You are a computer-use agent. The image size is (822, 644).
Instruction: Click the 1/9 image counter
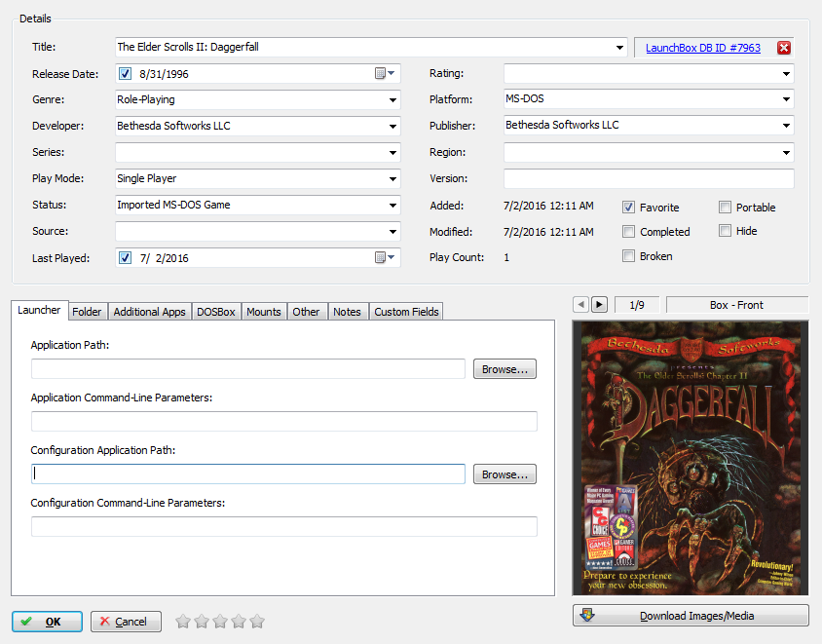click(x=637, y=305)
